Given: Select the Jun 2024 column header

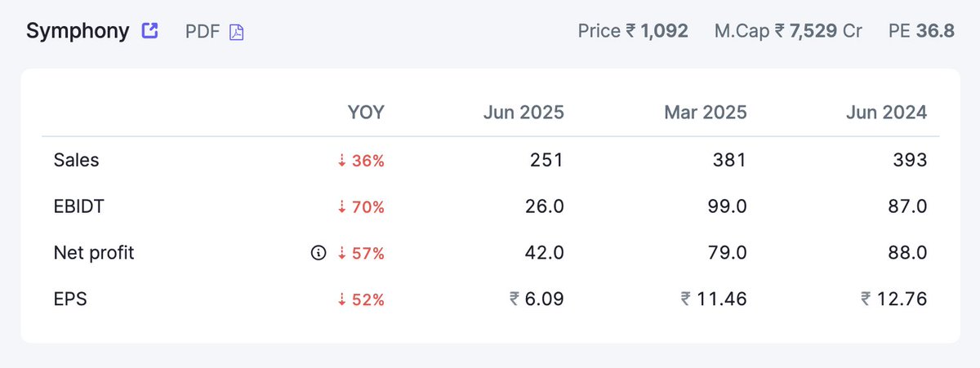Looking at the screenshot, I should [x=887, y=113].
